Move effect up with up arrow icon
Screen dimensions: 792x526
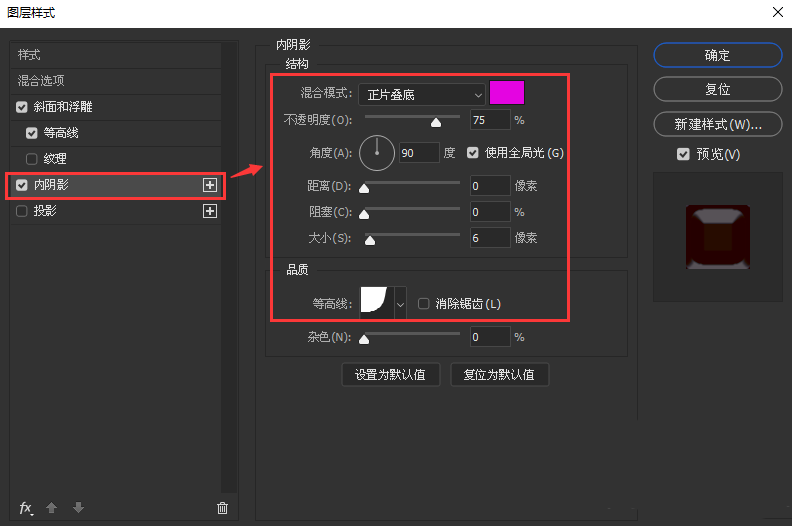pyautogui.click(x=52, y=508)
